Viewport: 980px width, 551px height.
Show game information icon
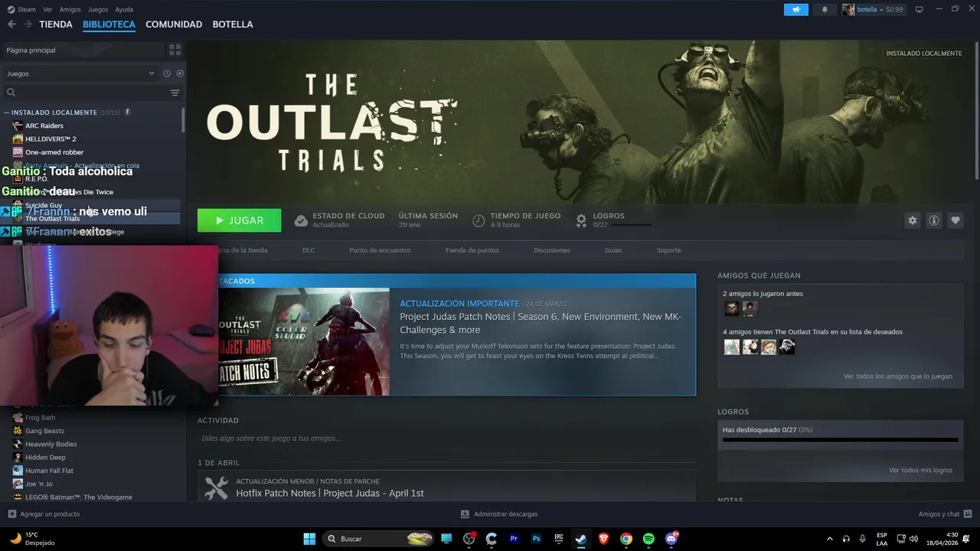[933, 220]
